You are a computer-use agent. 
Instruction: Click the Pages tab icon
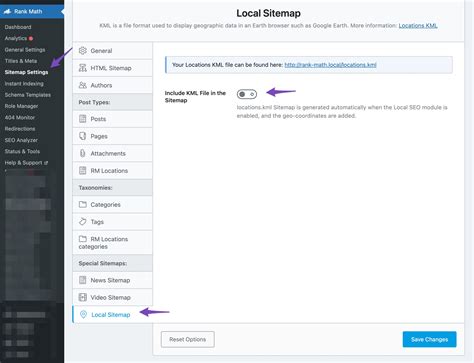(83, 136)
